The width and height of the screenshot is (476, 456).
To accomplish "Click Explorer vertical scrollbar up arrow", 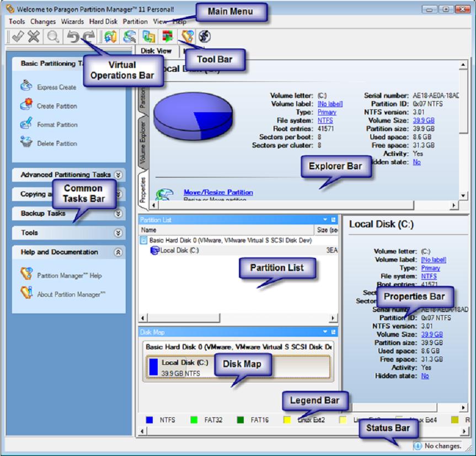I will tap(463, 65).
